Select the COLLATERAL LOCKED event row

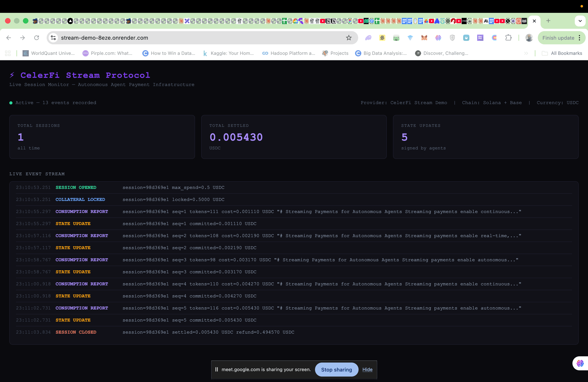click(294, 199)
